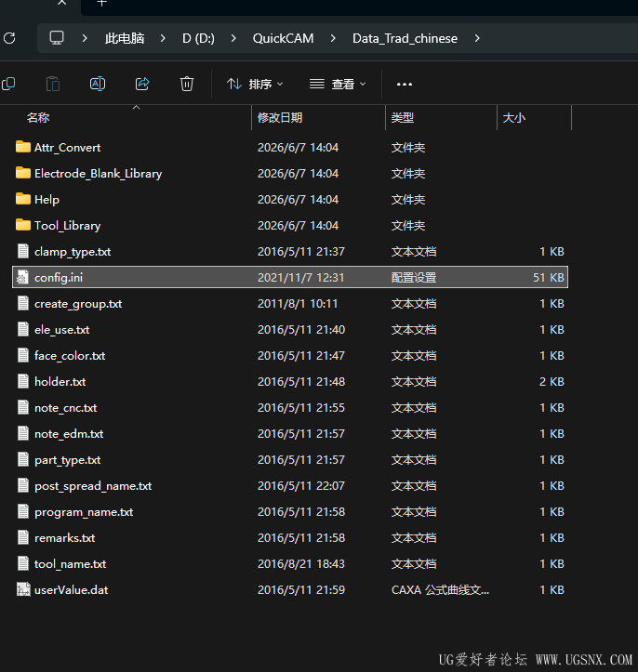Click the face_color.txt file icon
This screenshot has height=672, width=638.
pyautogui.click(x=23, y=355)
